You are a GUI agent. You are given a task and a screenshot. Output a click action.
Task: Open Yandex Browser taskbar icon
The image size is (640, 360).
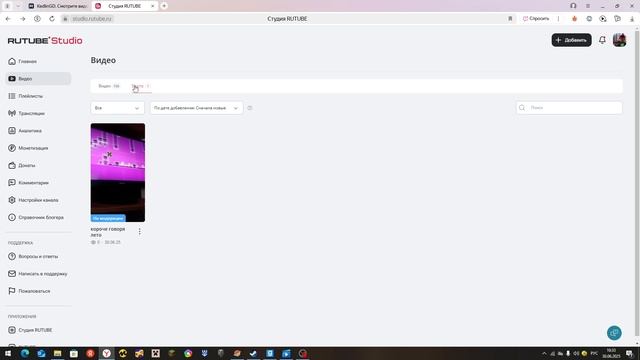(x=106, y=353)
